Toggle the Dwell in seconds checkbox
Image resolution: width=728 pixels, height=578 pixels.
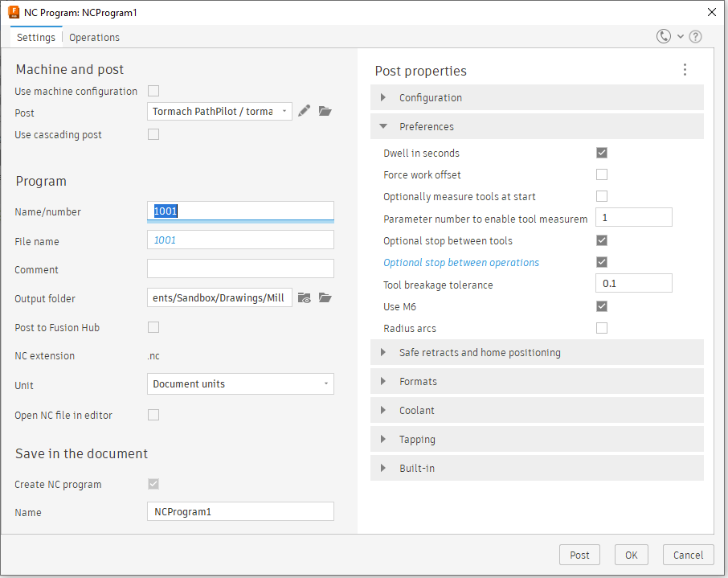(x=602, y=153)
